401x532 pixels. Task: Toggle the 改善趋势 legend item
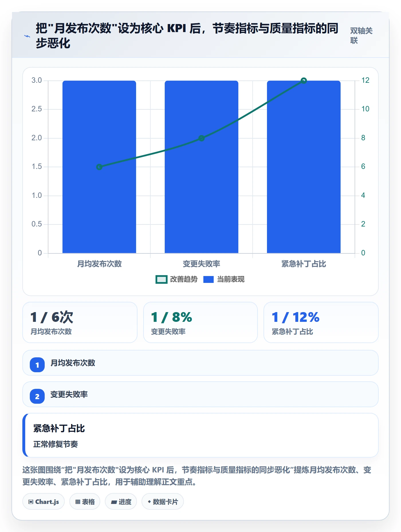tap(176, 279)
